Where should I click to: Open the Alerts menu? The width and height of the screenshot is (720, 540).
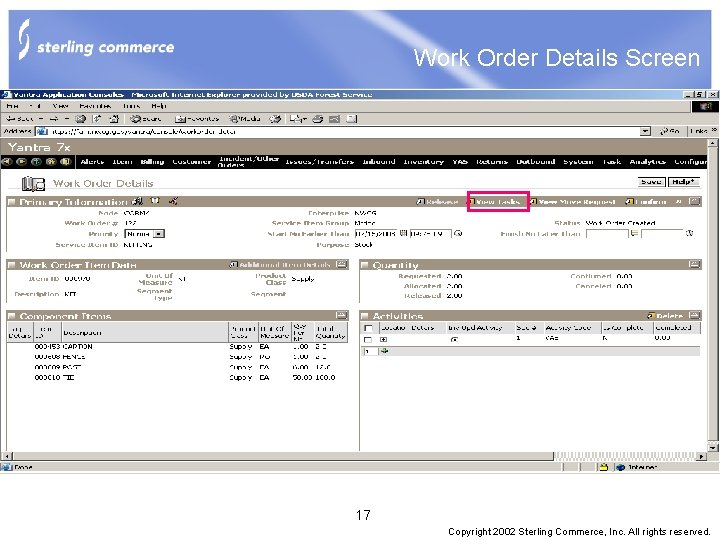[x=92, y=162]
